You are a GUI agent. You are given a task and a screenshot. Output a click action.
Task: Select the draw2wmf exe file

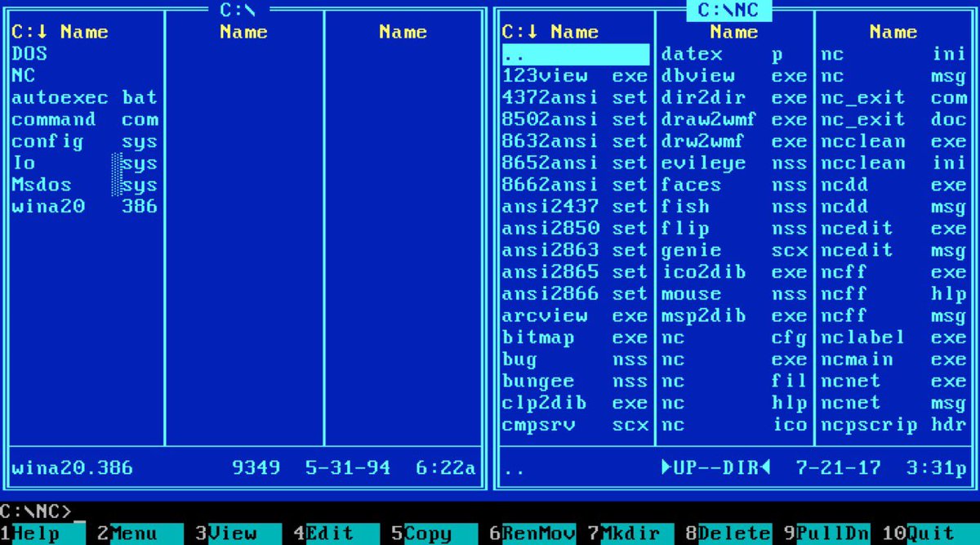[x=734, y=119]
